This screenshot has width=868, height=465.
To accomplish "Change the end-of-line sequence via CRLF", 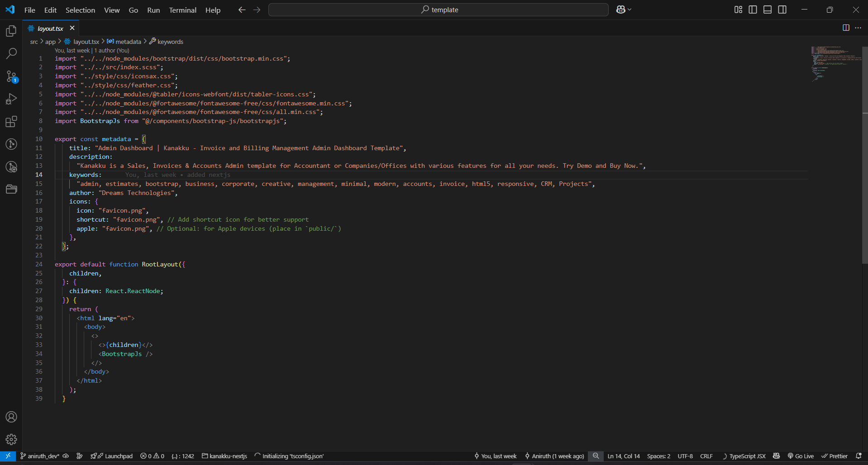I will click(706, 456).
